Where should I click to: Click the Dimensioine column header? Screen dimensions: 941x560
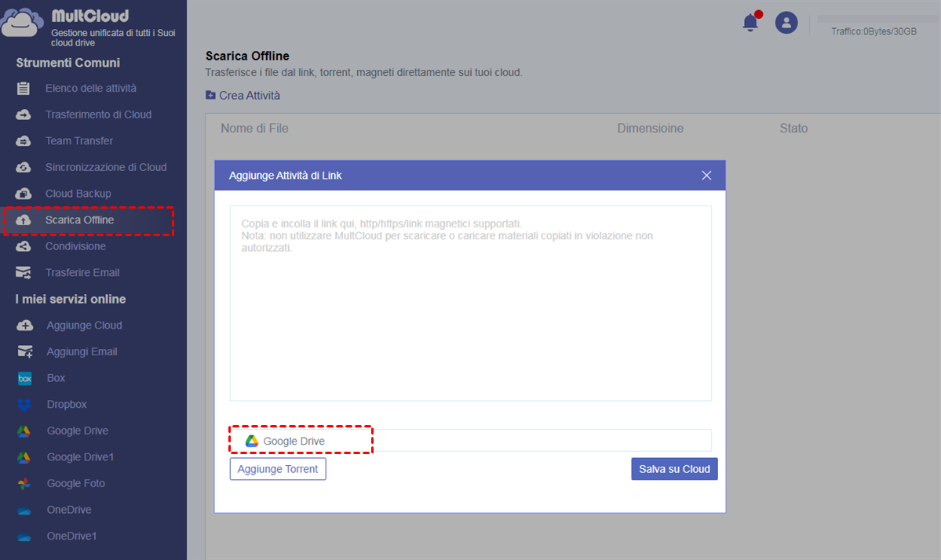[651, 129]
